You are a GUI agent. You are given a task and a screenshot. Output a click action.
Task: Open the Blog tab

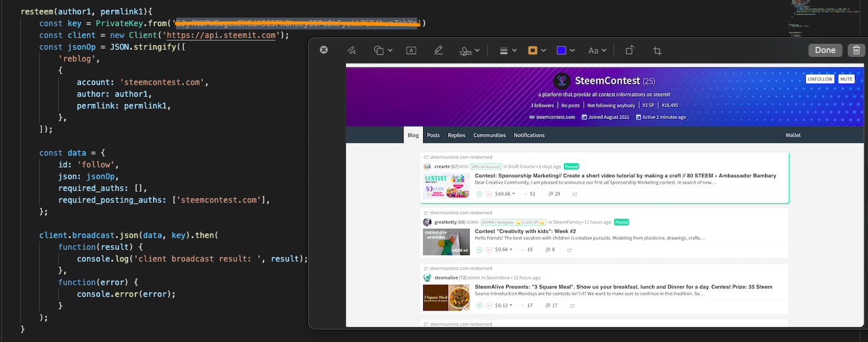413,135
